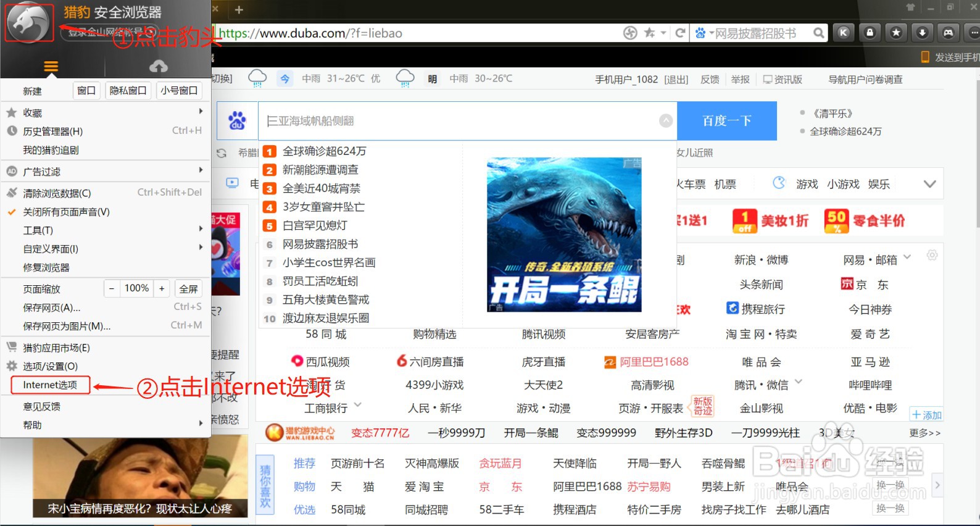
Task: Expand the 工具(T) tools submenu
Action: pos(105,230)
